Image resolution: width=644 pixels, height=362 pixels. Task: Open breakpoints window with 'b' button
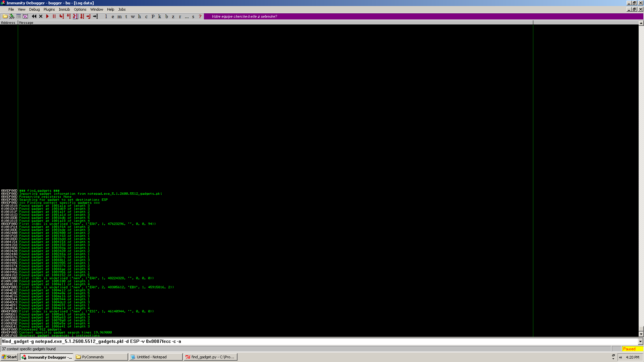(x=166, y=16)
